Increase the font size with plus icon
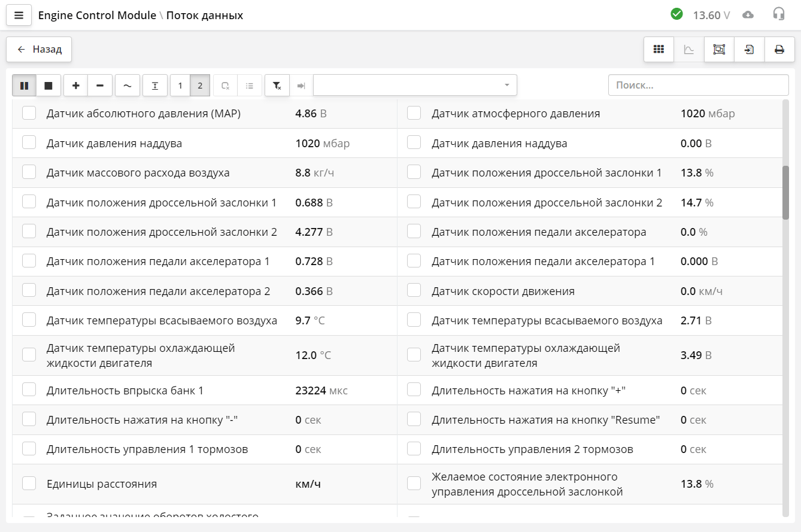The image size is (801, 532). [75, 85]
